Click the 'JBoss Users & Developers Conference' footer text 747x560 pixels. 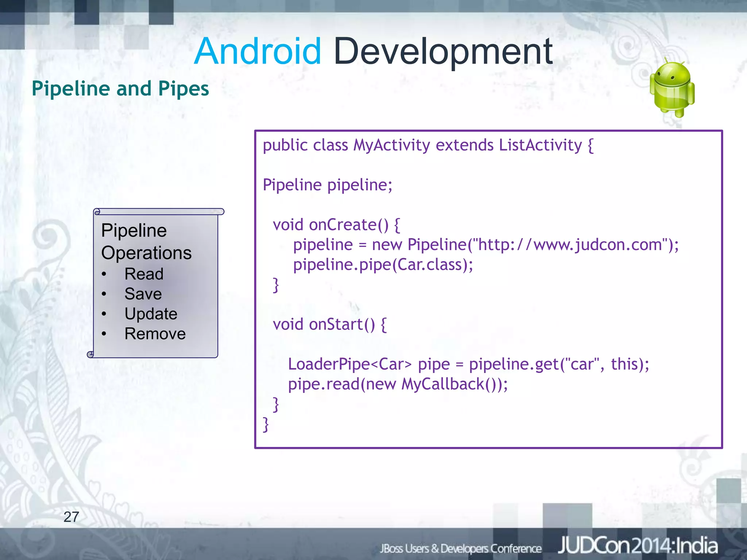[x=461, y=548]
